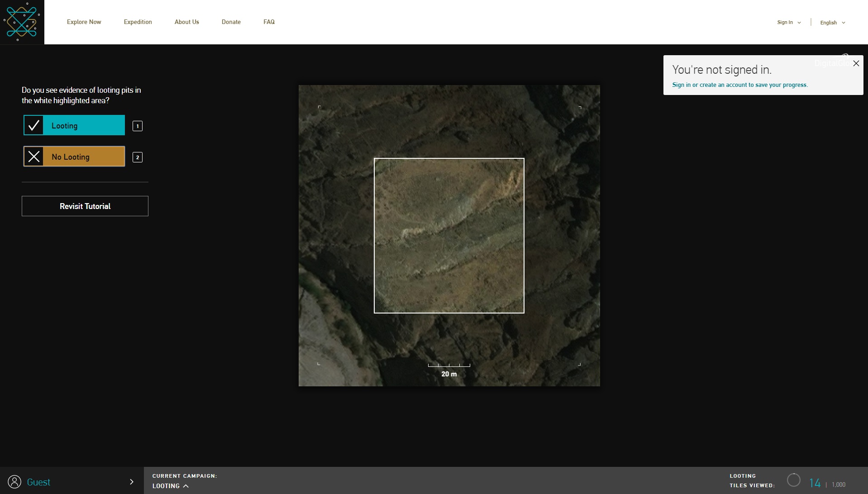The image size is (868, 494).
Task: Close the not signed in notification
Action: 856,63
